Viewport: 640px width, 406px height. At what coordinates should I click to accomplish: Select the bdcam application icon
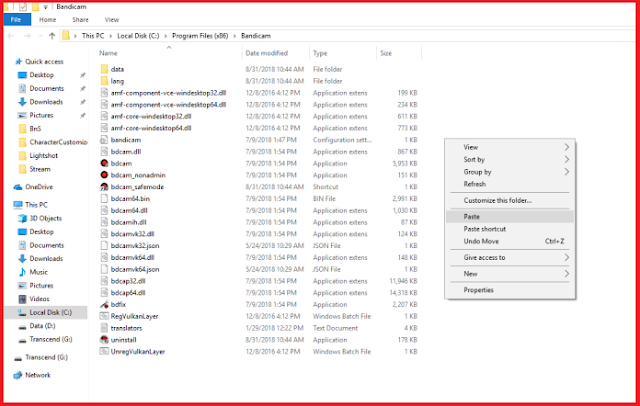[x=104, y=163]
